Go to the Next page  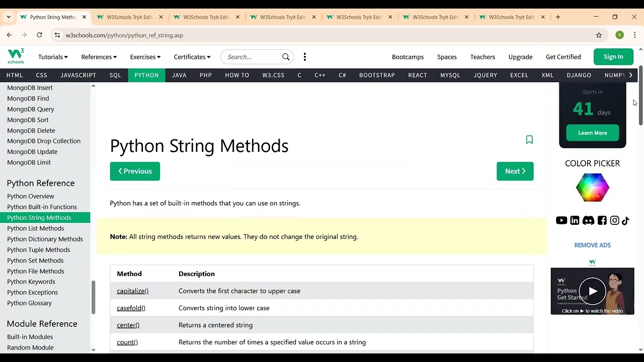(x=515, y=171)
